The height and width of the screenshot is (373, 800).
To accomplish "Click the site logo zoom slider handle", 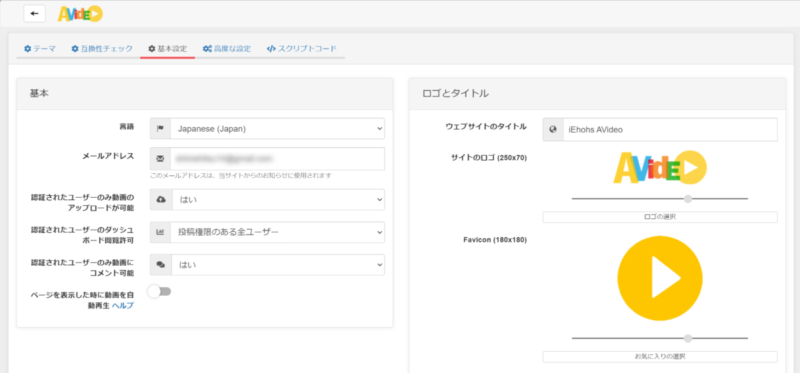I will [x=688, y=198].
